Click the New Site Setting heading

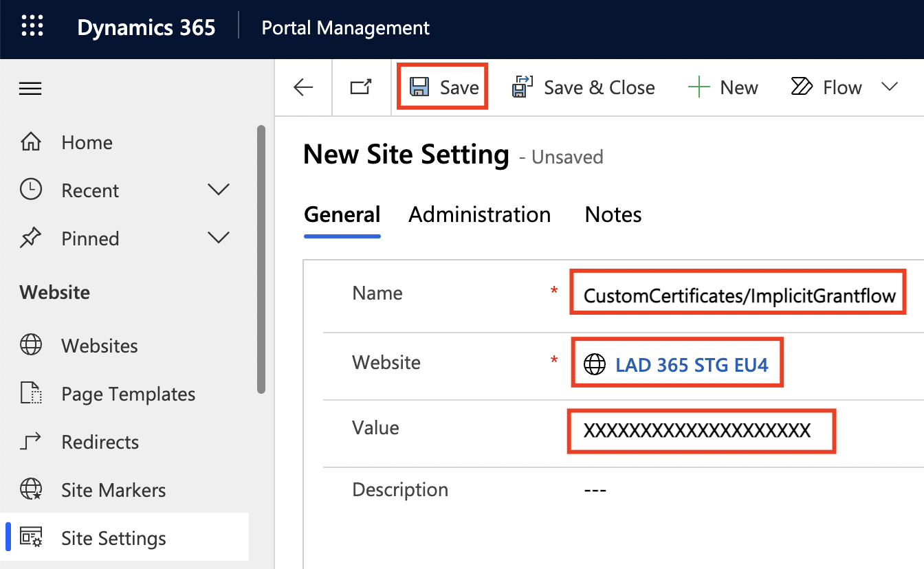coord(406,154)
